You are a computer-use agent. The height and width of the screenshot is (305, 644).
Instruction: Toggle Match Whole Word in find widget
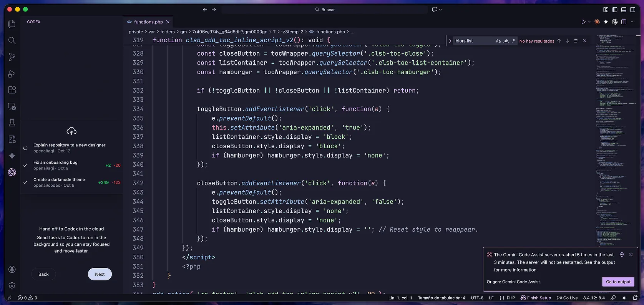click(x=506, y=41)
